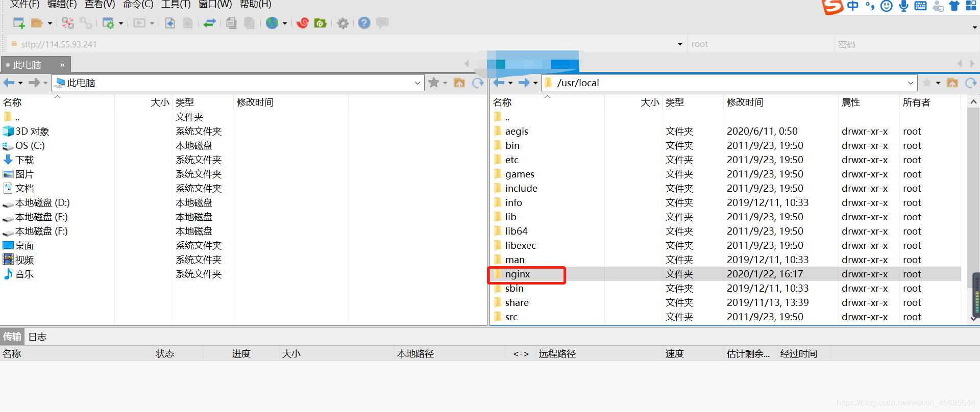Click the remote pane home folder icon
The height and width of the screenshot is (412, 980).
952,83
